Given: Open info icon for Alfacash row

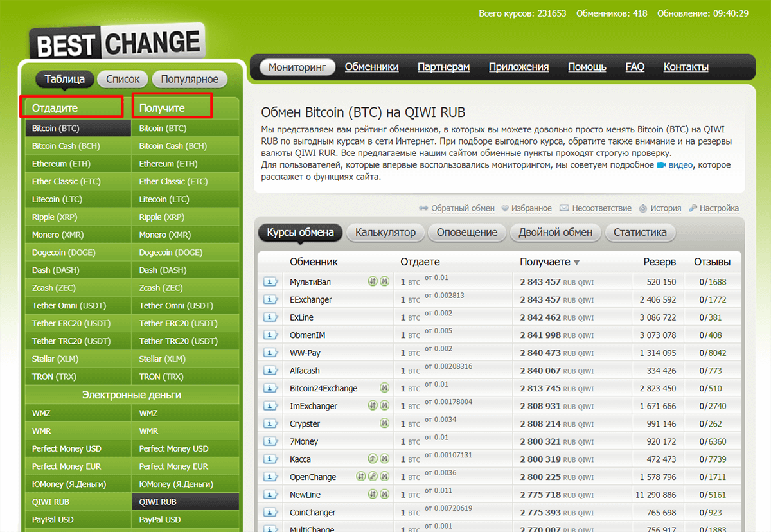Looking at the screenshot, I should (x=270, y=371).
